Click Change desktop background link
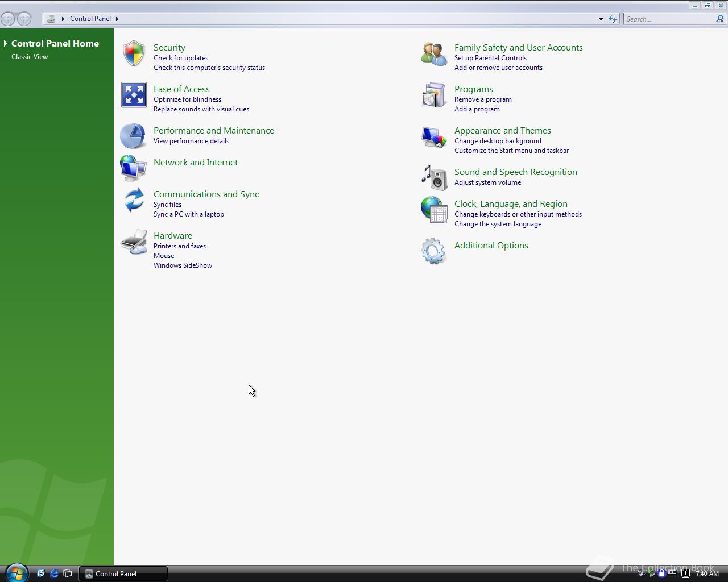The image size is (728, 582). pyautogui.click(x=498, y=141)
